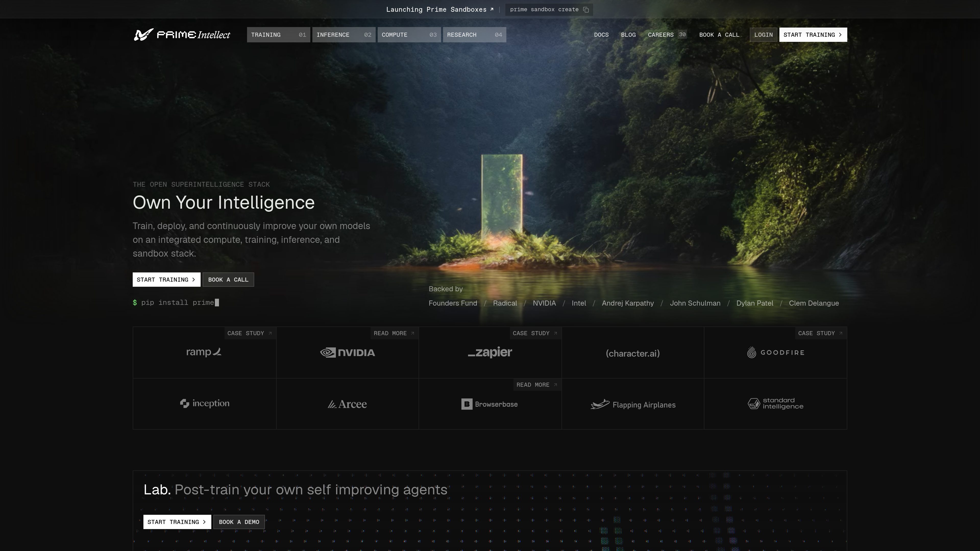Click the Dylan Patel backer name
Image resolution: width=980 pixels, height=551 pixels.
pyautogui.click(x=755, y=303)
